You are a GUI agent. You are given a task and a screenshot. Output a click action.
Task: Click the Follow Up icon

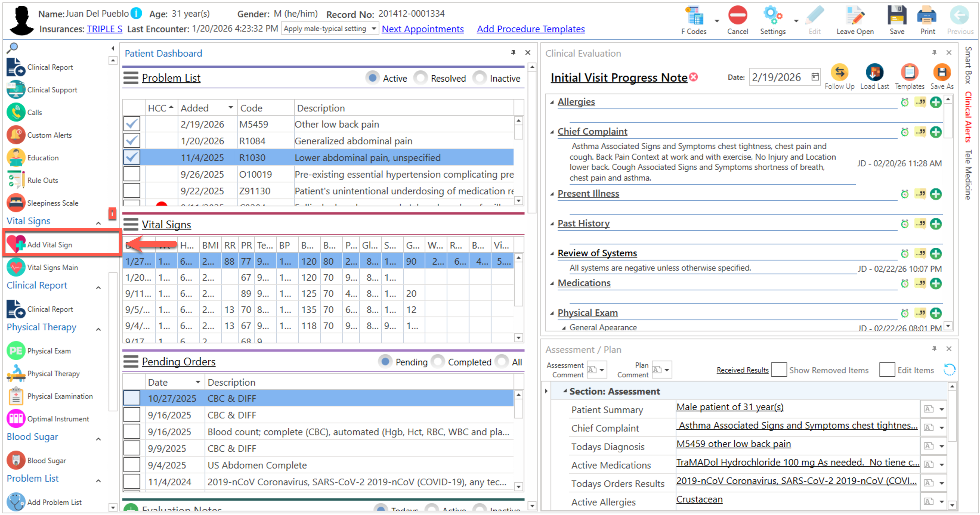(839, 73)
